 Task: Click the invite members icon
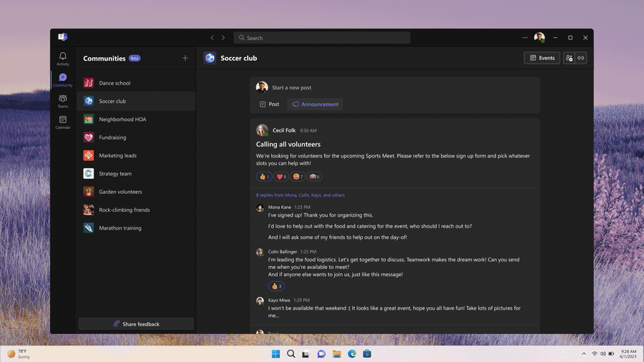tap(569, 58)
